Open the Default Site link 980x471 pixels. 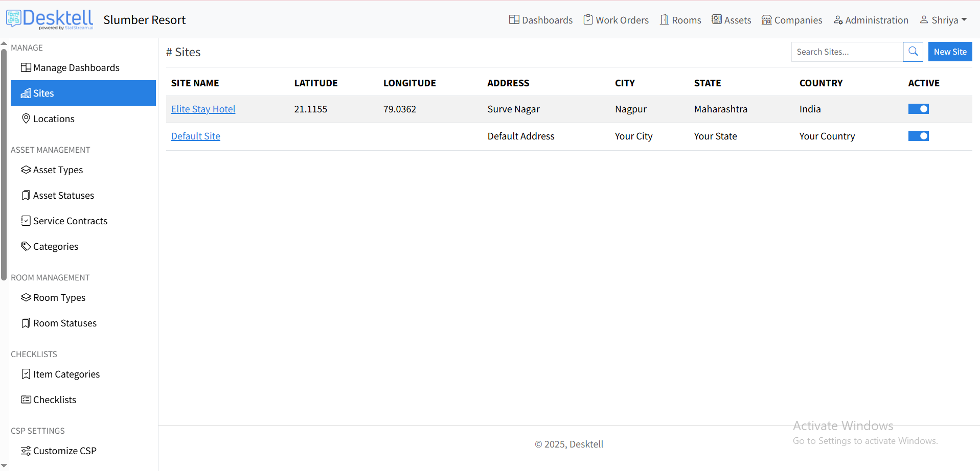tap(195, 136)
